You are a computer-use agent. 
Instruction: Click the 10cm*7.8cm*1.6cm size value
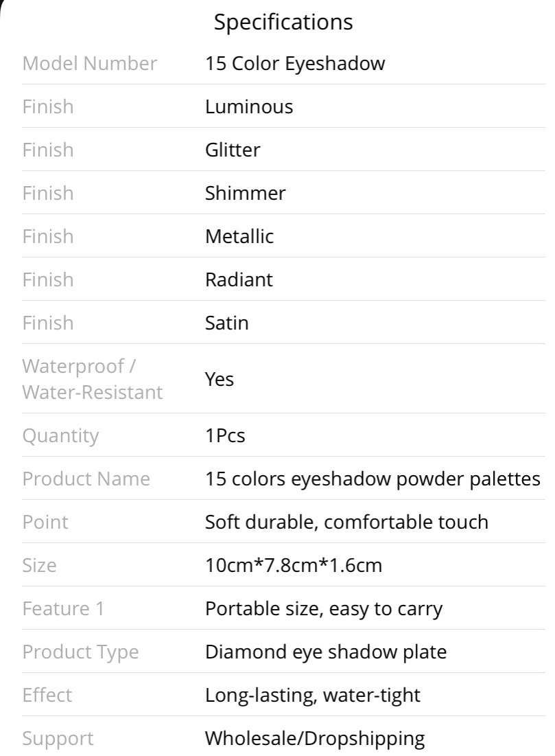point(294,565)
